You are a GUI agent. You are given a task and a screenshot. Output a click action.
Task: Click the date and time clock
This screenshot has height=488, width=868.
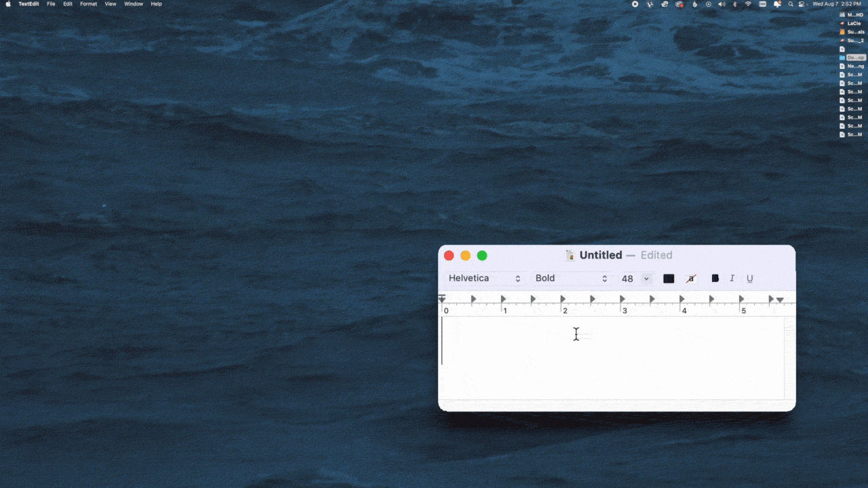(836, 4)
